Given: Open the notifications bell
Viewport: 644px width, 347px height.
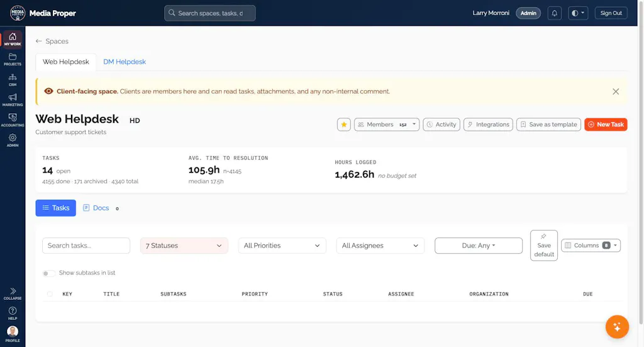Looking at the screenshot, I should [x=555, y=13].
